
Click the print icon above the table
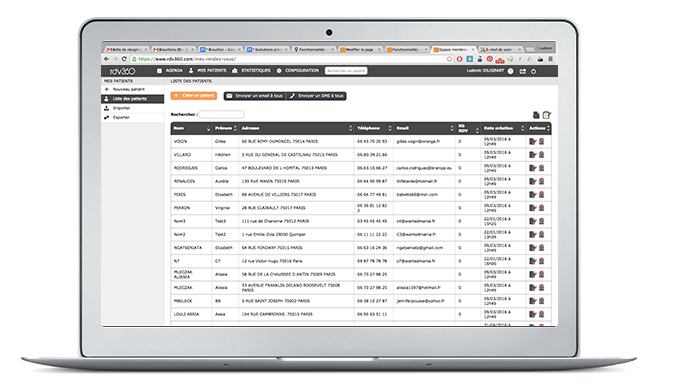point(536,115)
